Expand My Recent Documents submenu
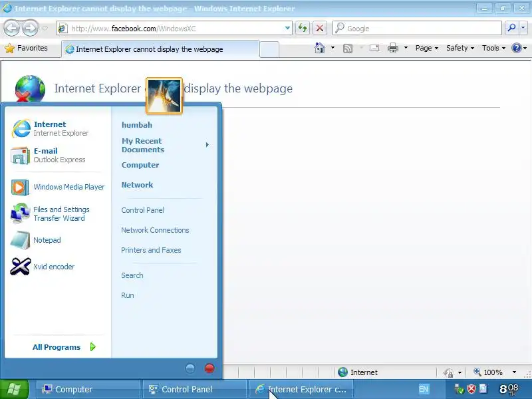Image resolution: width=532 pixels, height=399 pixels. [165, 145]
